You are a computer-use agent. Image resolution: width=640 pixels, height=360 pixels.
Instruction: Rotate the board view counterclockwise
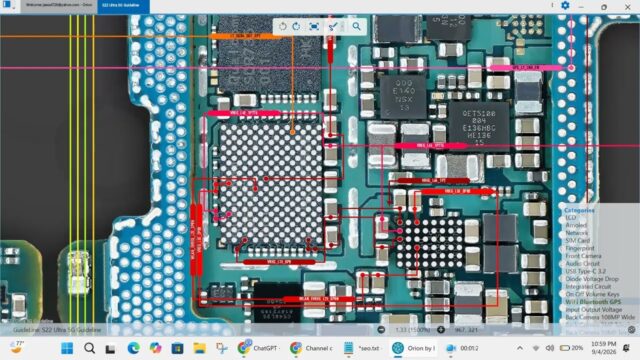coord(282,27)
